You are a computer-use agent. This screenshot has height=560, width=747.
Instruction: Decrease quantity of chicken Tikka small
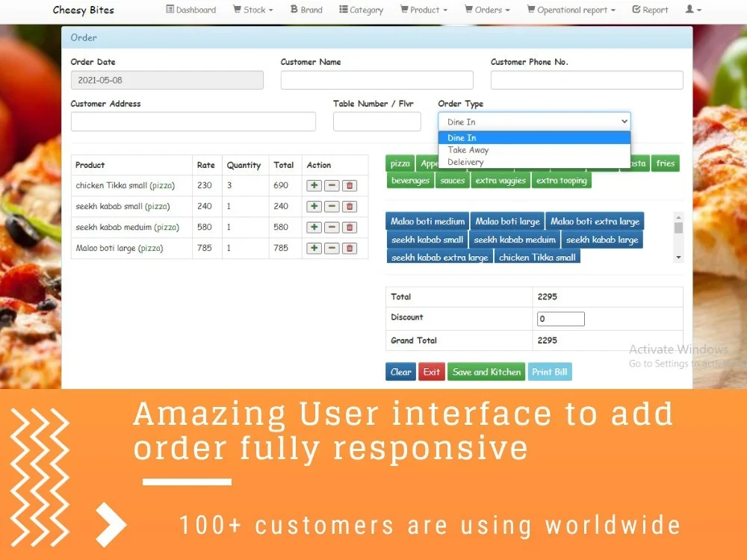tap(332, 186)
